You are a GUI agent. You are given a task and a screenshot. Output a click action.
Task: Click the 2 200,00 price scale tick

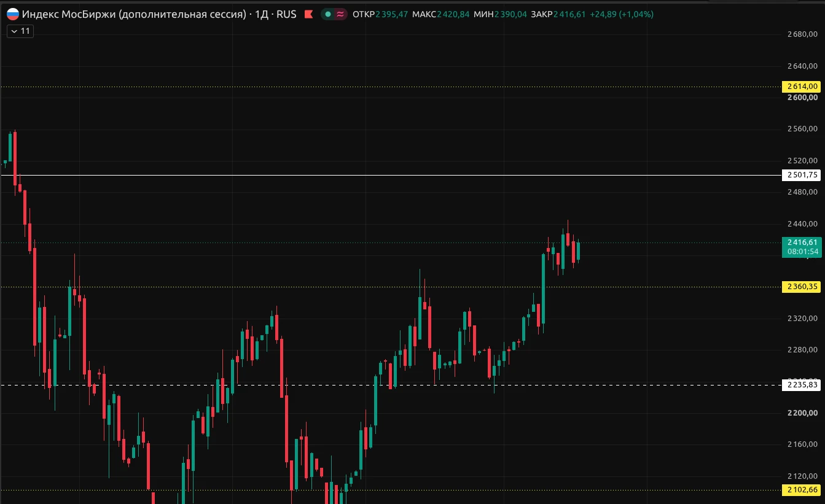pos(802,413)
